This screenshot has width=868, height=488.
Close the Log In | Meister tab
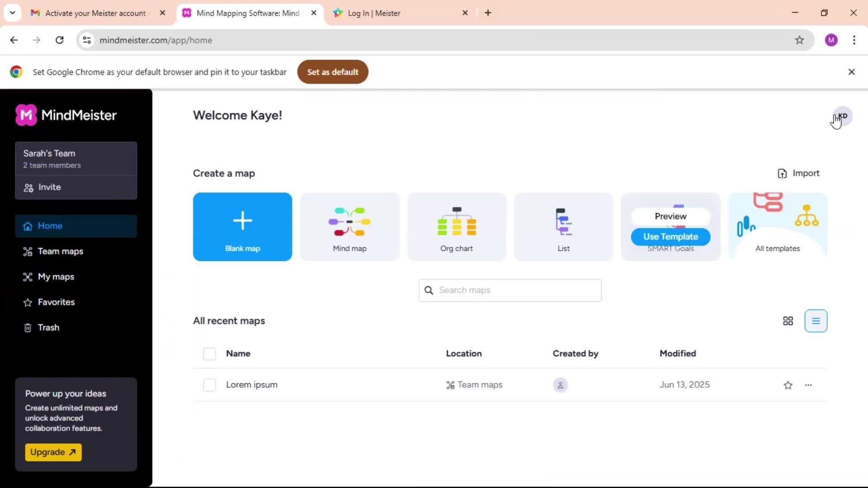point(465,13)
